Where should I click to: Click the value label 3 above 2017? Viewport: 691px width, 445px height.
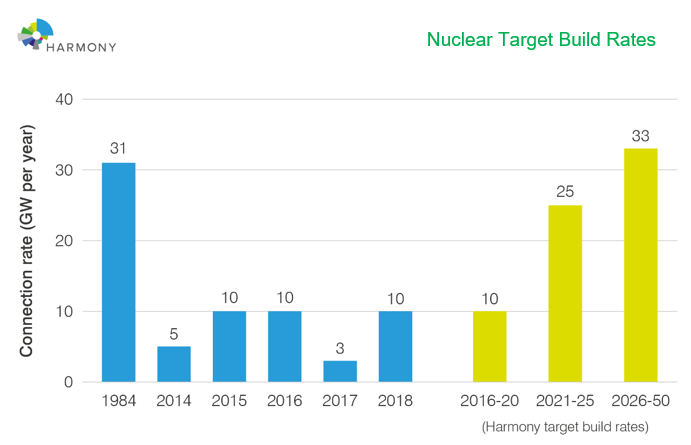(x=340, y=347)
